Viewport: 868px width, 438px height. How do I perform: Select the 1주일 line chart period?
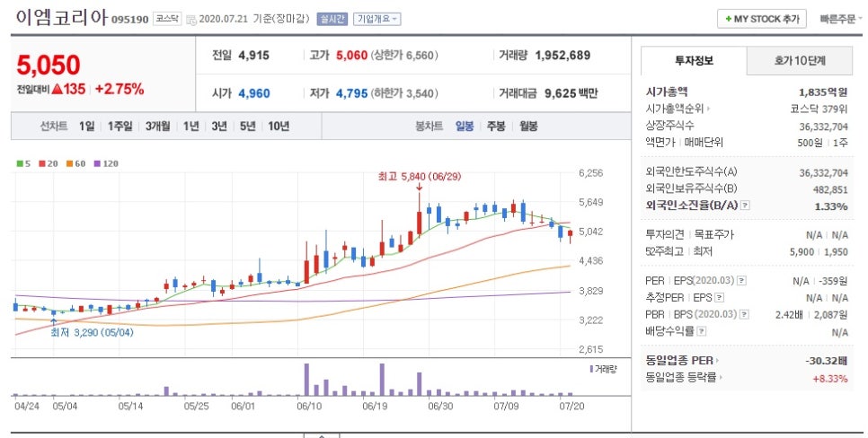pyautogui.click(x=120, y=126)
